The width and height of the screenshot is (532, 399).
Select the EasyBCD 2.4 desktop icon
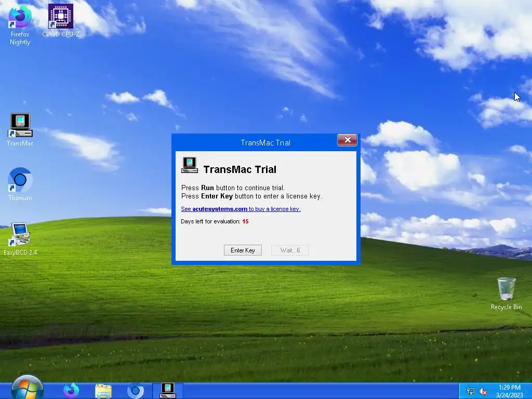tap(20, 239)
